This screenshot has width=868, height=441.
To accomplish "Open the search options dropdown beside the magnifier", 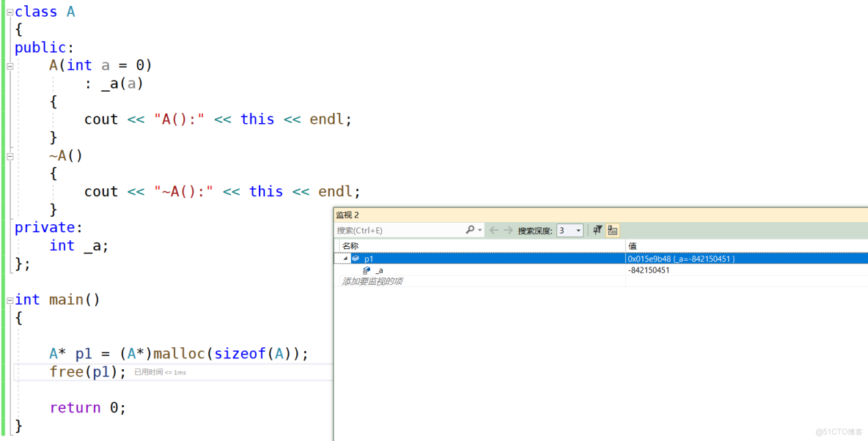I will (478, 229).
